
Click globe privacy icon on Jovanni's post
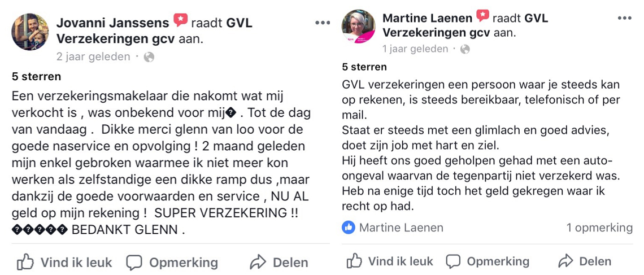coord(149,56)
